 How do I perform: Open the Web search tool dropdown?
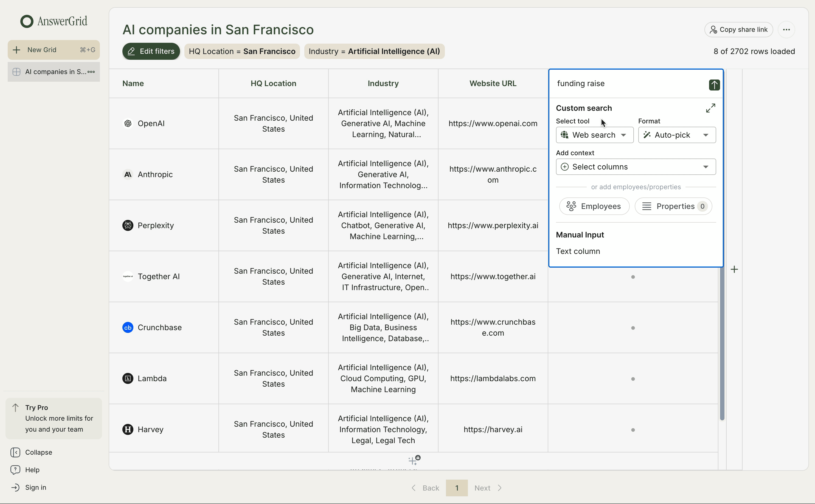[x=595, y=135]
